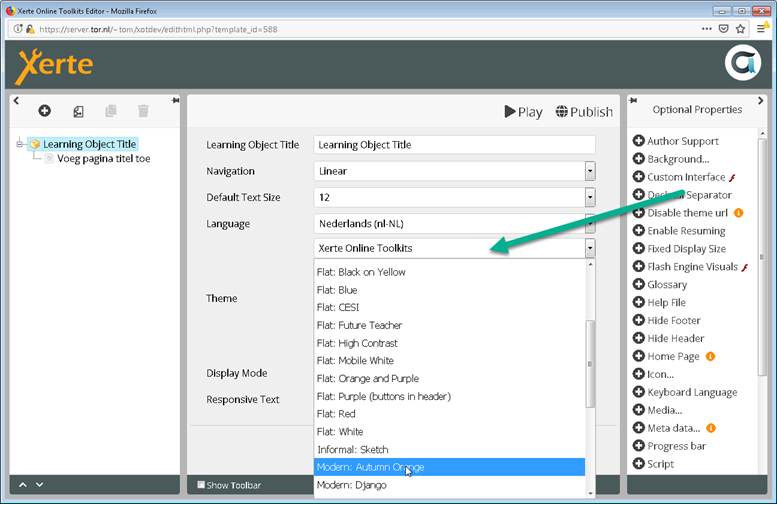
Task: Select theme Flat: Orange and Purple
Action: [449, 379]
